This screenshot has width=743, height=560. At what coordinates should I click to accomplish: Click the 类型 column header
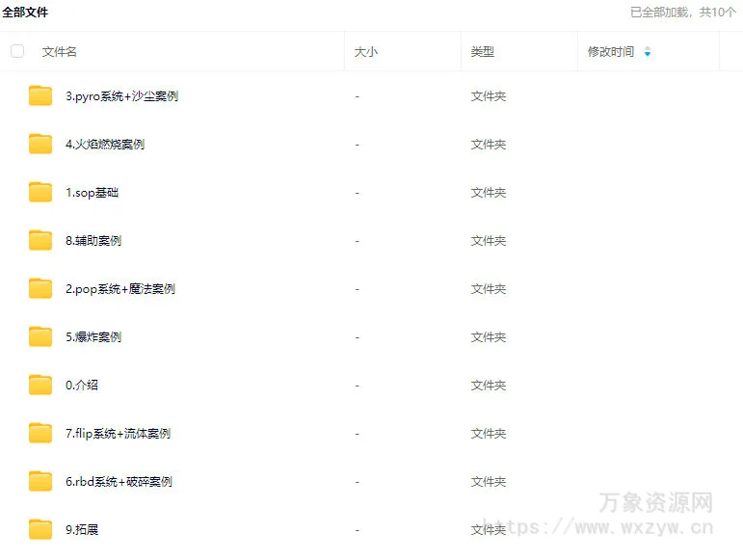[x=483, y=52]
